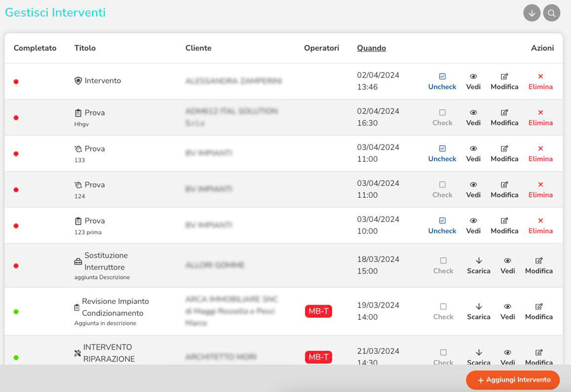Click the Aggiungi Intervento button

click(x=513, y=380)
